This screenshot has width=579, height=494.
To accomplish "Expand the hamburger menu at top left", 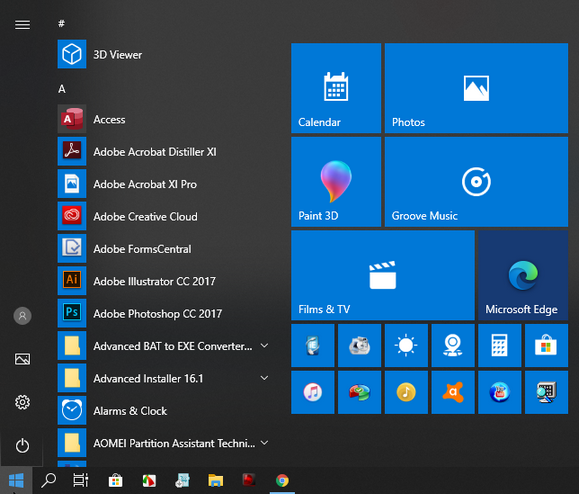I will click(x=23, y=25).
